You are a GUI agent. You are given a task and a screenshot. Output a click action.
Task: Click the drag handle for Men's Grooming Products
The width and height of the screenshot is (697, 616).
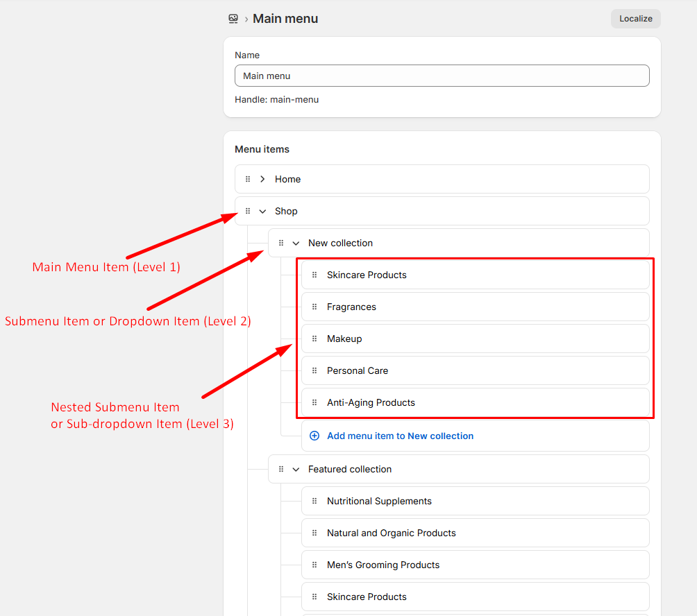[314, 565]
